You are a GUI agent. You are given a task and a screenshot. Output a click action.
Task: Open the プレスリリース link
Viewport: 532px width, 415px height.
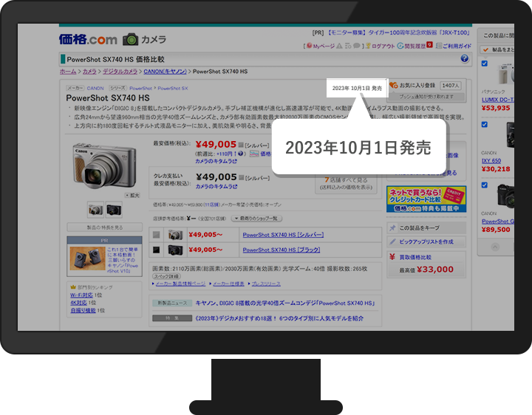click(266, 284)
